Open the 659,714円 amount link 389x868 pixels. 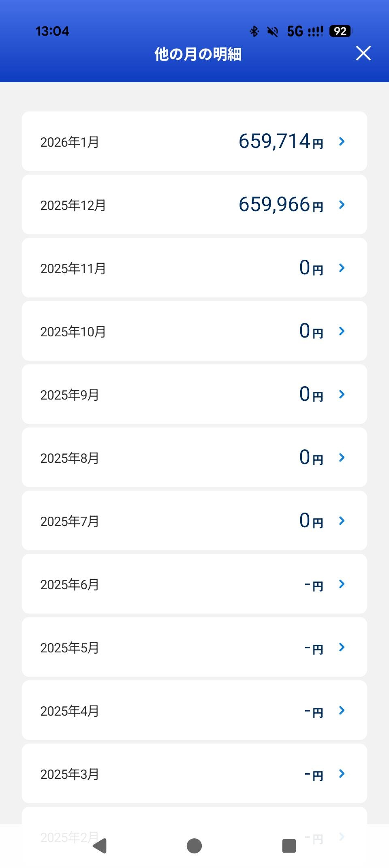tap(280, 141)
